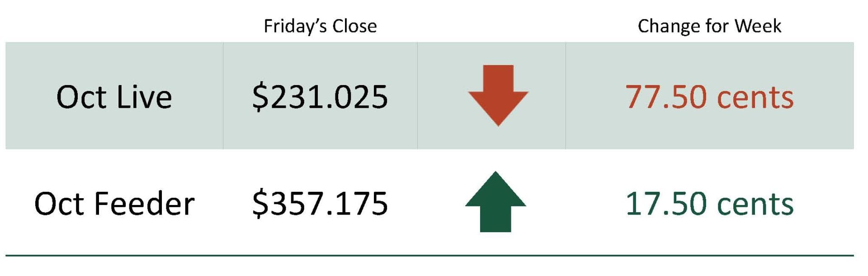
Task: Click the dollar sign in $231.025
Action: [260, 97]
